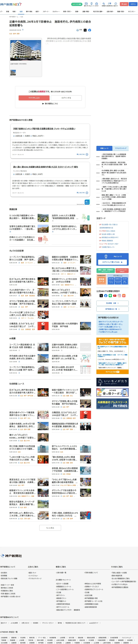Click arrow icon for 洋菓子倉庫 job 詳しくはこちら

click(x=87, y=154)
